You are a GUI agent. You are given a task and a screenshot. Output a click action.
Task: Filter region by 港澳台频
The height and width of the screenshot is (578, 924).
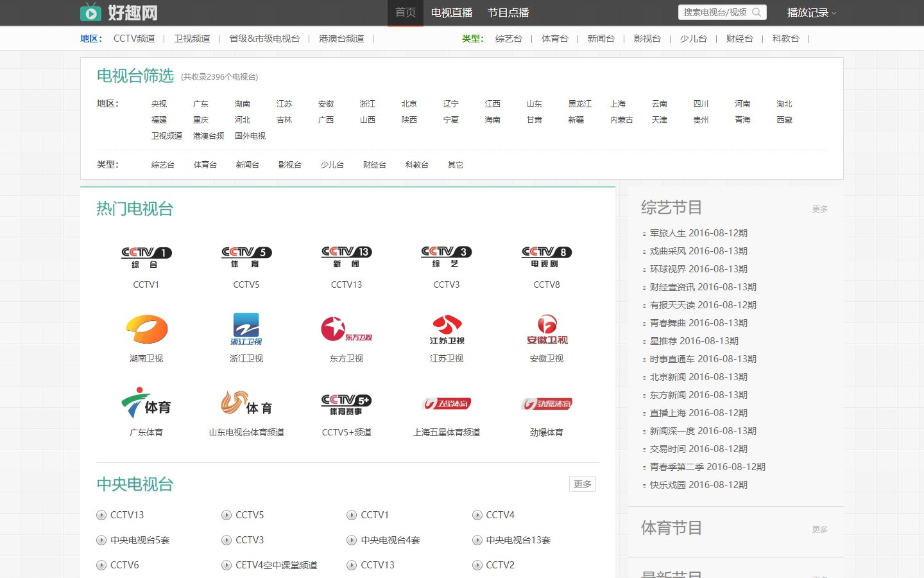pos(209,136)
